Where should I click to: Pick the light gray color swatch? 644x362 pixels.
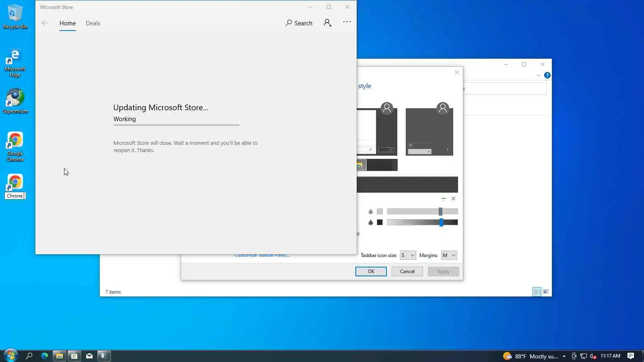click(380, 211)
